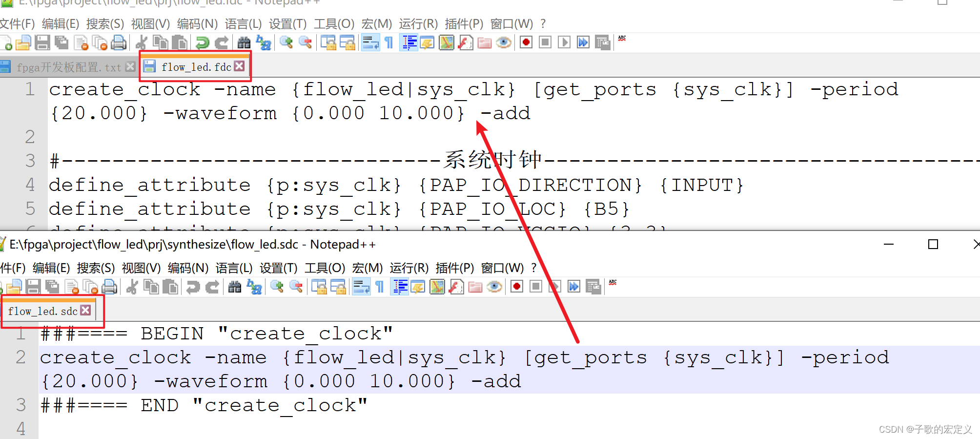Open 语言(L) menu in flow_led.fdc window
The image size is (980, 439).
pos(243,23)
